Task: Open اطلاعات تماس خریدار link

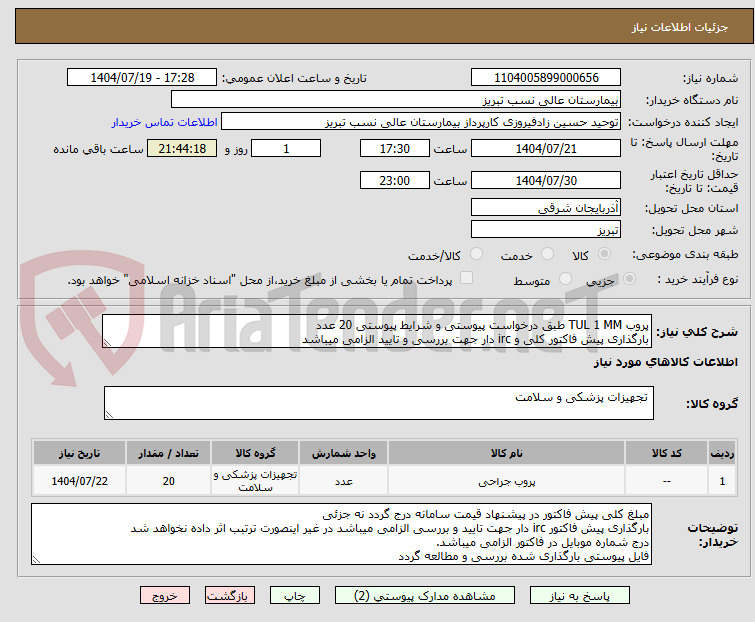Action: coord(165,122)
